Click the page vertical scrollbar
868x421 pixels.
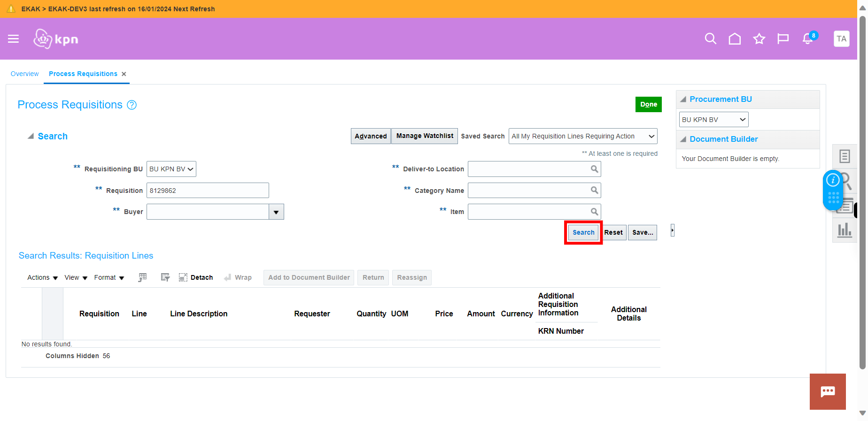(862, 192)
